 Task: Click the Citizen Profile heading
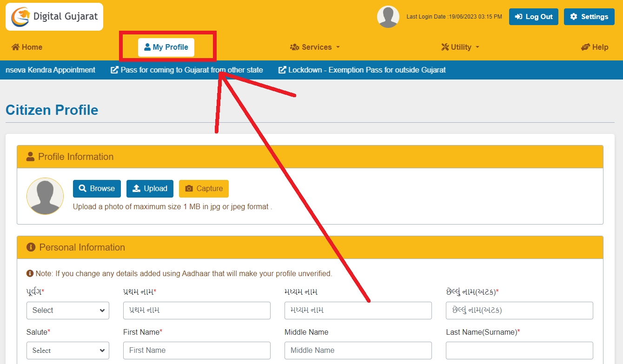(52, 110)
